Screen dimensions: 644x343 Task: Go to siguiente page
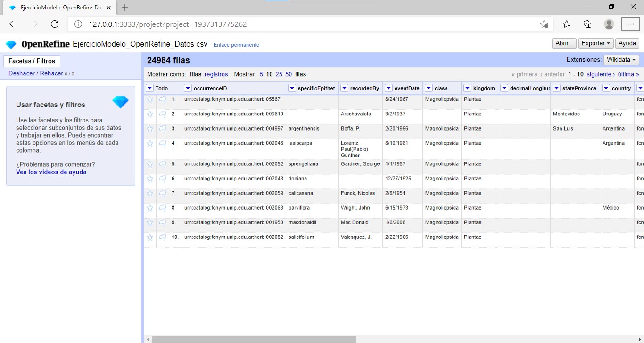601,74
